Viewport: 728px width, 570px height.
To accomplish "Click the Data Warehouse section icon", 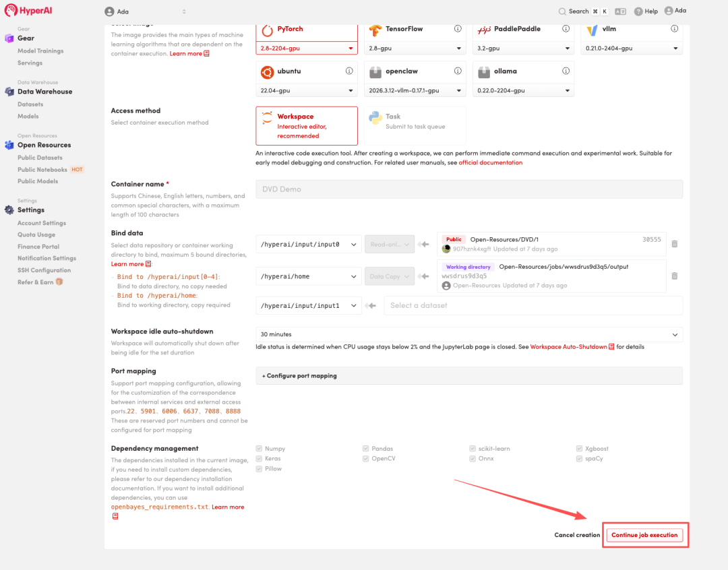I will (x=9, y=92).
